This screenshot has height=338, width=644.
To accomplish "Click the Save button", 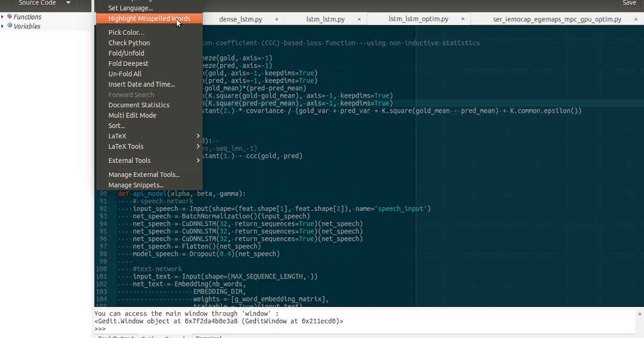I will (629, 3).
